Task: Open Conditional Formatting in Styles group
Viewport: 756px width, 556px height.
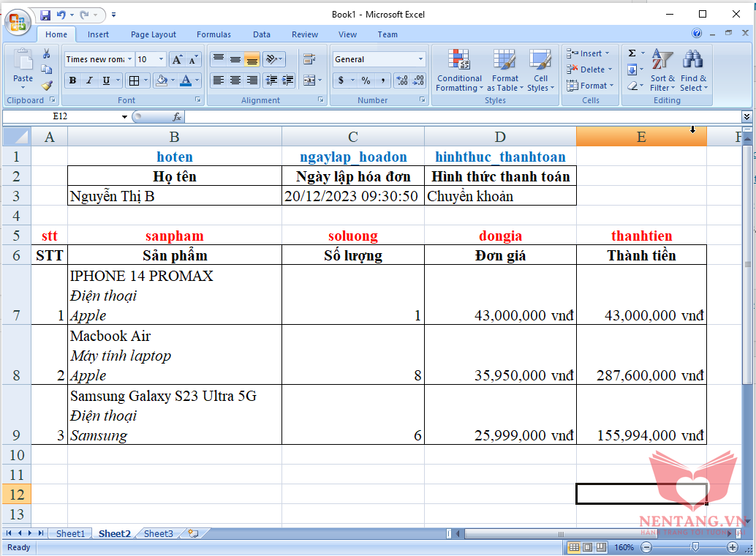Action: pos(459,71)
